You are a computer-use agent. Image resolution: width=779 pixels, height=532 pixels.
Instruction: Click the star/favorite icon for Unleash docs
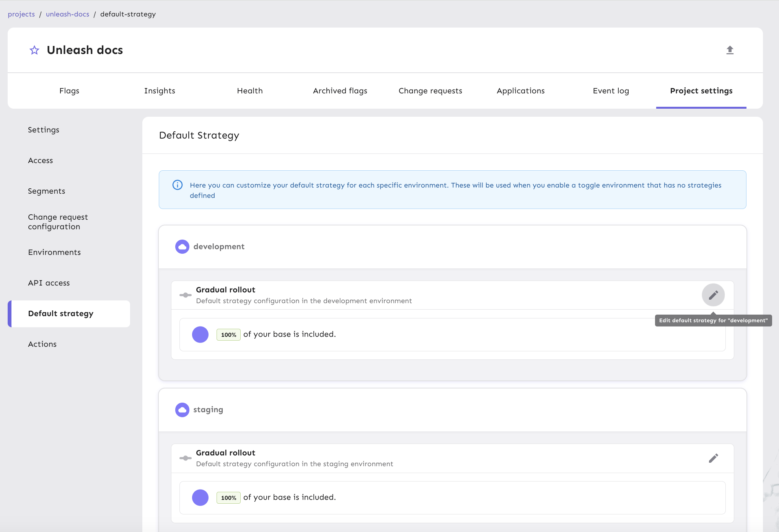click(34, 50)
